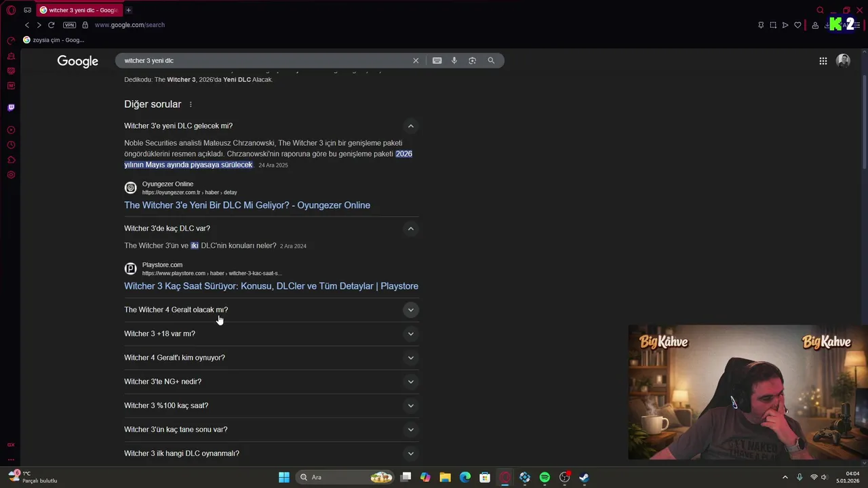Open 'Witcher 3 Kaç Saat Sürüyor' Playstore link
The height and width of the screenshot is (488, 868).
coord(271,286)
